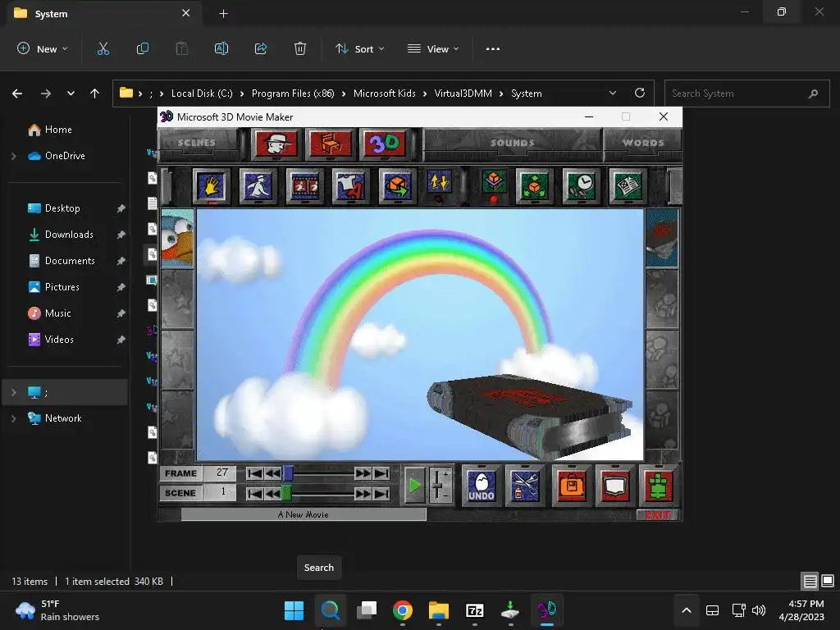Open Google Chrome from the taskbar
Image resolution: width=840 pixels, height=630 pixels.
pos(402,610)
